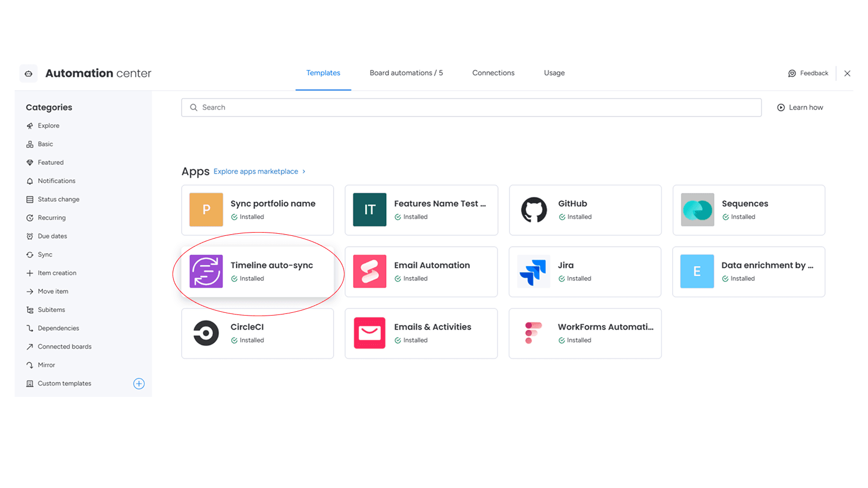Select the Dependencies category icon
The height and width of the screenshot is (488, 868).
pos(30,328)
